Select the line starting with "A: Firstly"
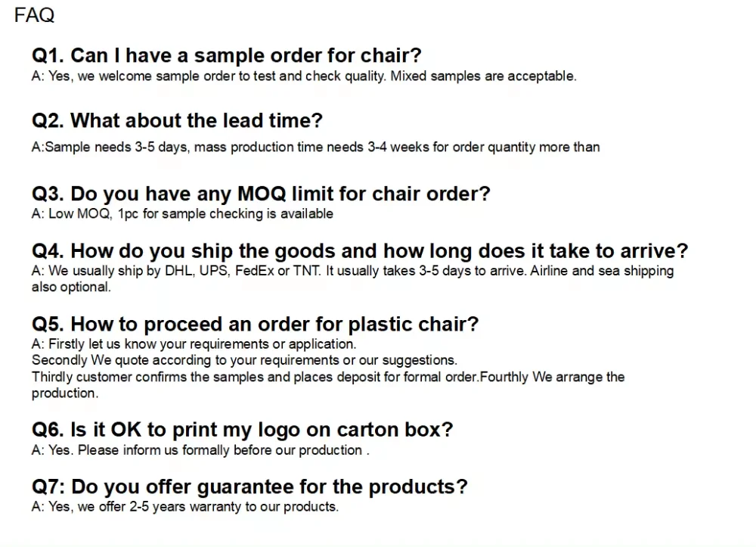The width and height of the screenshot is (756, 547). pos(194,344)
